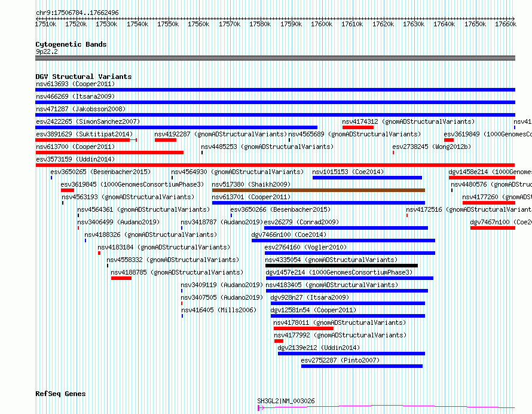Select dgv1458e214 variant label

click(x=490, y=172)
